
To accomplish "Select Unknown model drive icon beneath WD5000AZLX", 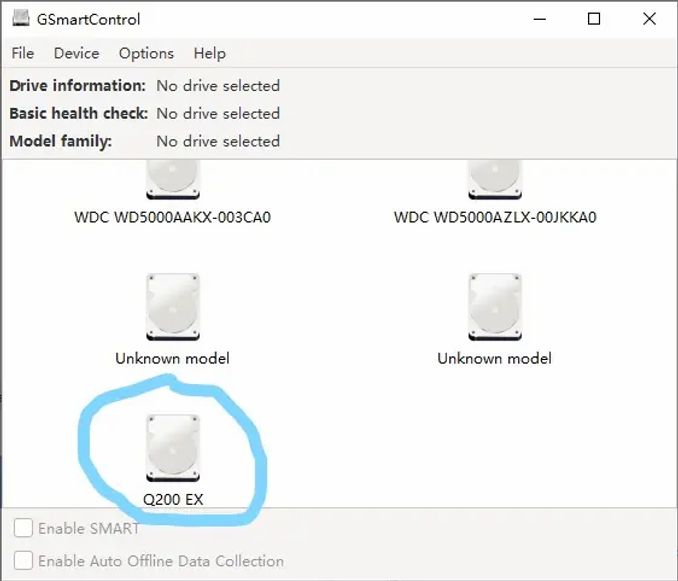I will click(x=495, y=306).
